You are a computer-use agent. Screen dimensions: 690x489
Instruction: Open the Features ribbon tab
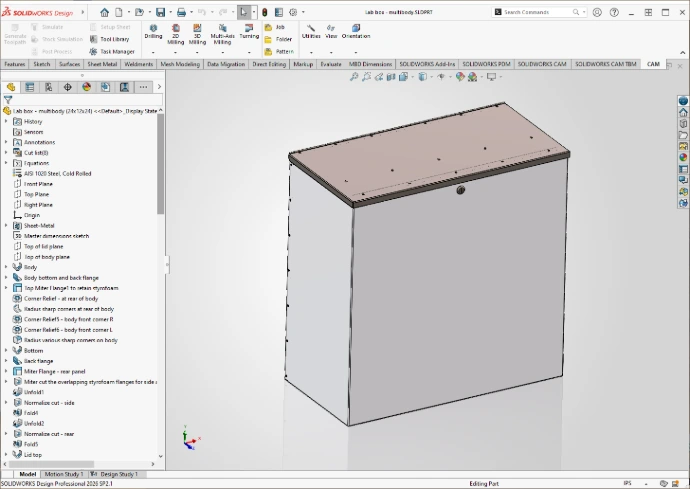(15, 64)
